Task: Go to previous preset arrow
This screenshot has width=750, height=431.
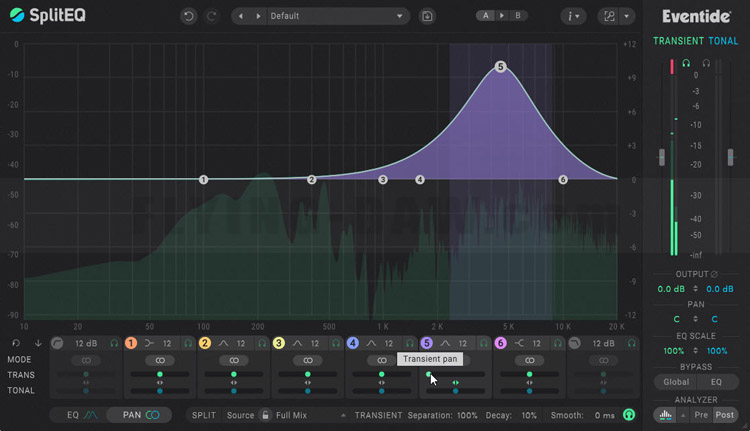Action: coord(241,16)
